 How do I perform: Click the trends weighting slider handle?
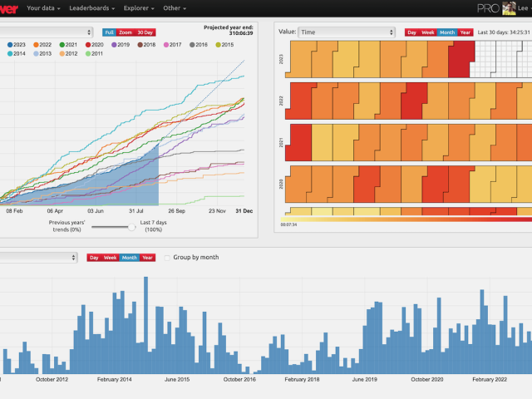131,226
